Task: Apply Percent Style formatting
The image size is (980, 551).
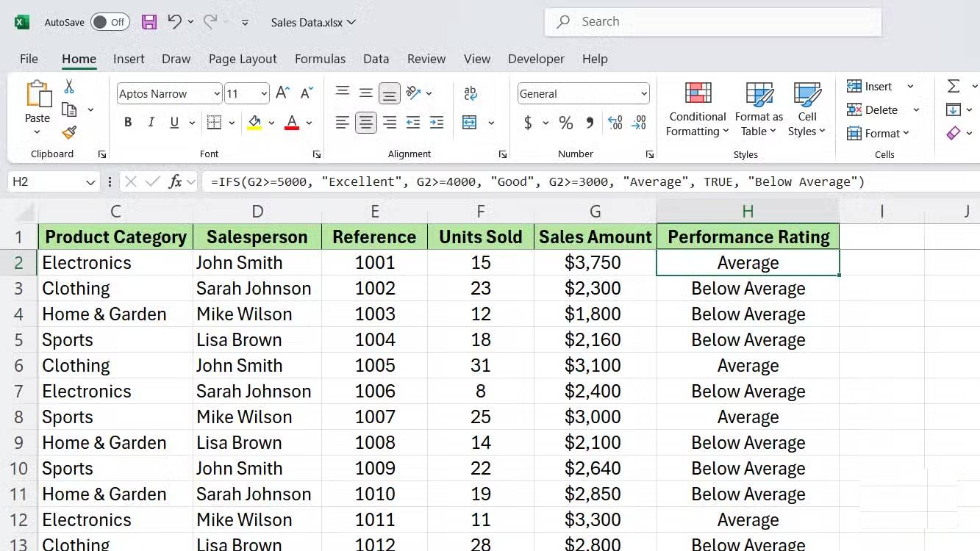Action: 565,123
